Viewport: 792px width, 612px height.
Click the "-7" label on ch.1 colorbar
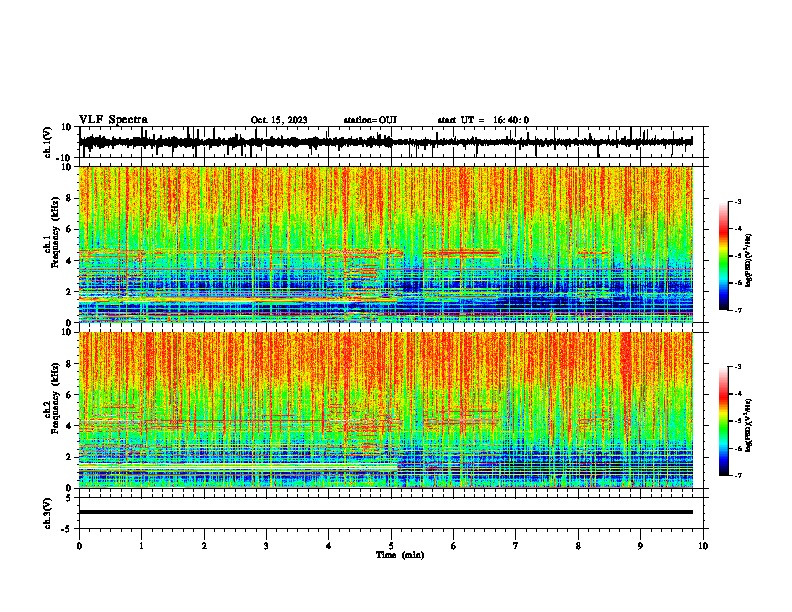(x=738, y=310)
